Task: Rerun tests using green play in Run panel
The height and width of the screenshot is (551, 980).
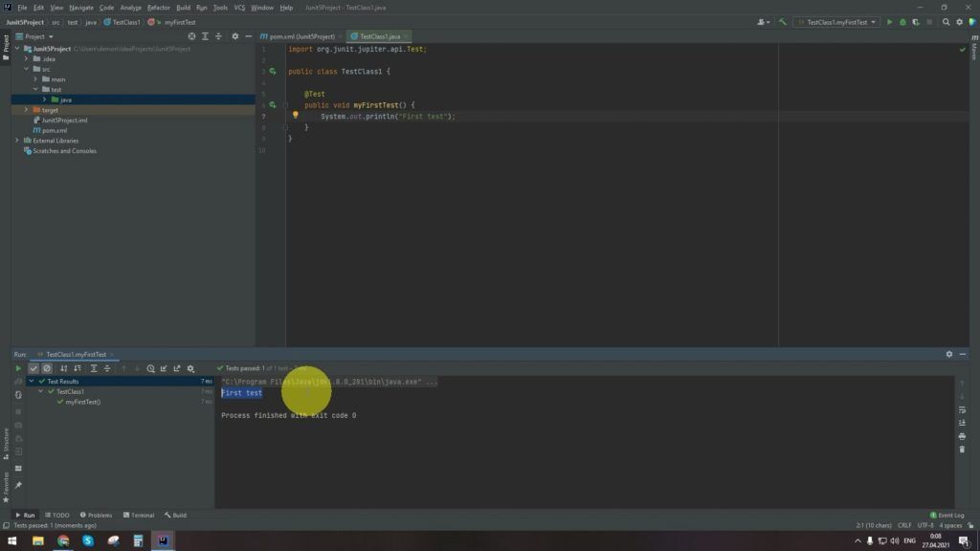Action: pos(18,368)
